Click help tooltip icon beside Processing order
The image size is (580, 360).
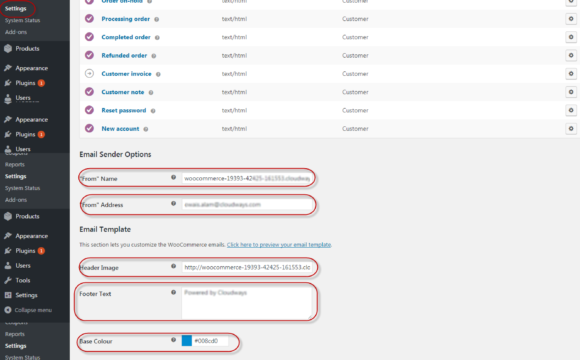(x=156, y=19)
